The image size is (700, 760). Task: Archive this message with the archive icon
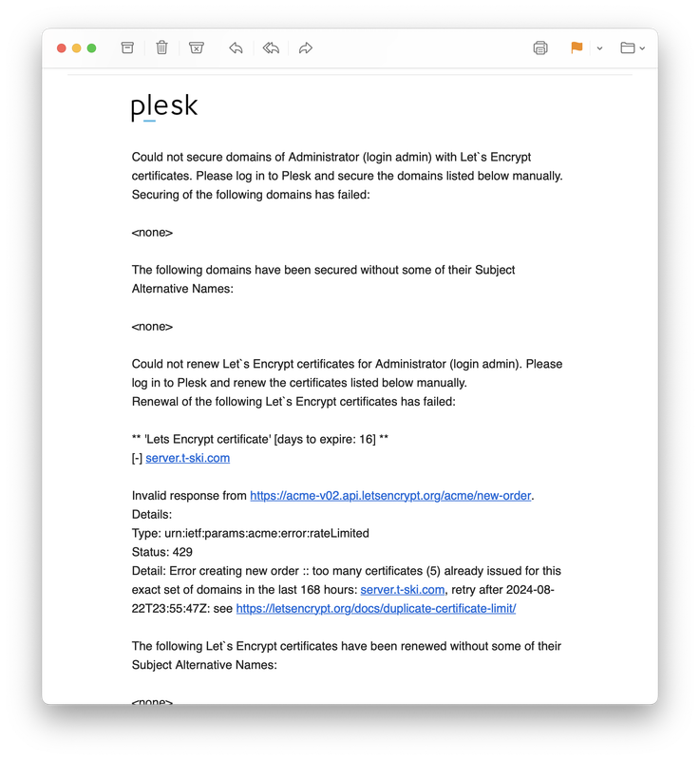tap(127, 47)
